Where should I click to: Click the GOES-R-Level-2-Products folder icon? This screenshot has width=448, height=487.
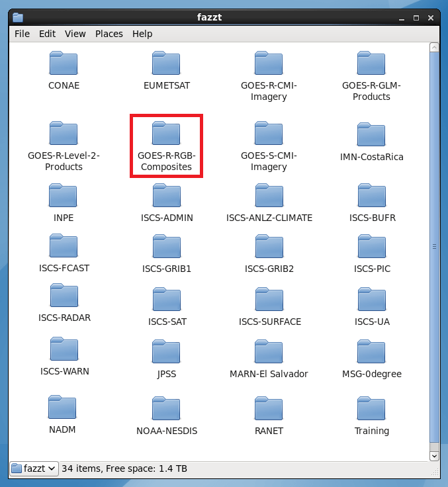[x=64, y=133]
